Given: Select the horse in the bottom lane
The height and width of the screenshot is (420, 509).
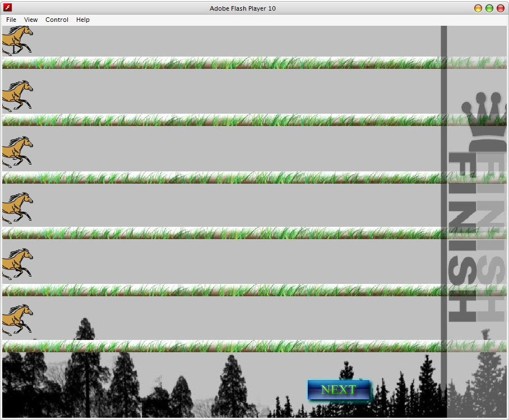Looking at the screenshot, I should pos(17,320).
